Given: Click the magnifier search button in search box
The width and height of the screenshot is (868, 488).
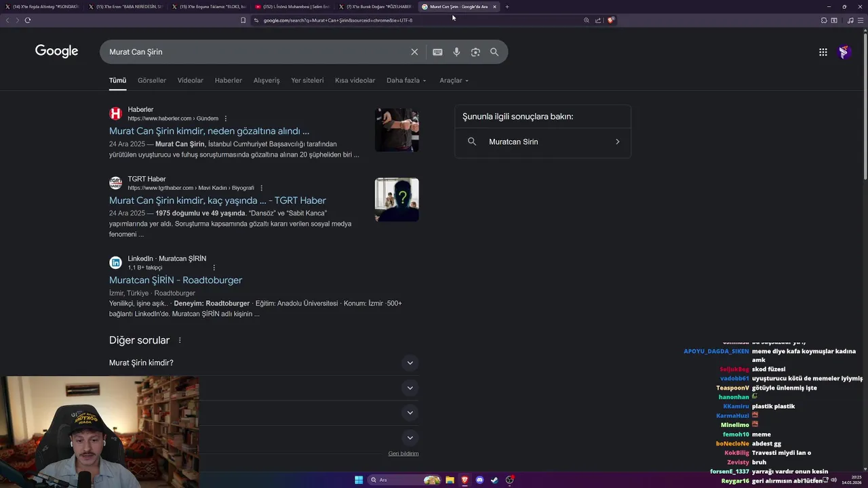Looking at the screenshot, I should pyautogui.click(x=494, y=52).
